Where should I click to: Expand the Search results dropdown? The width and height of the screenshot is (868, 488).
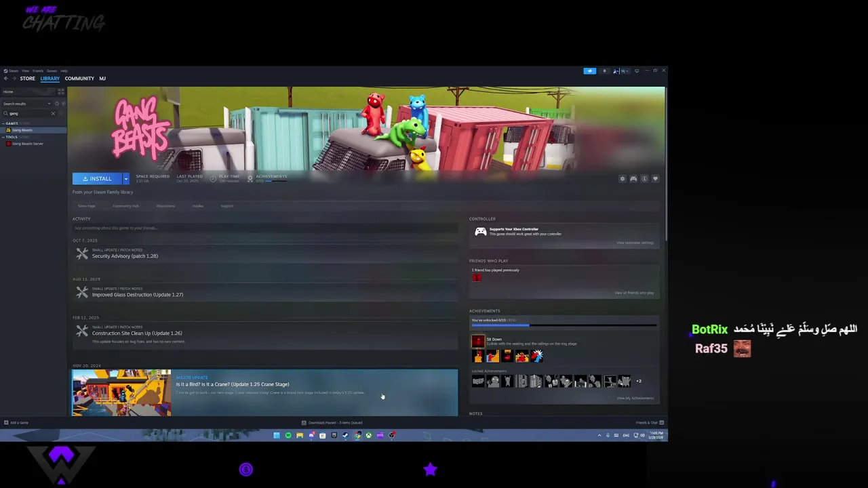(26, 104)
